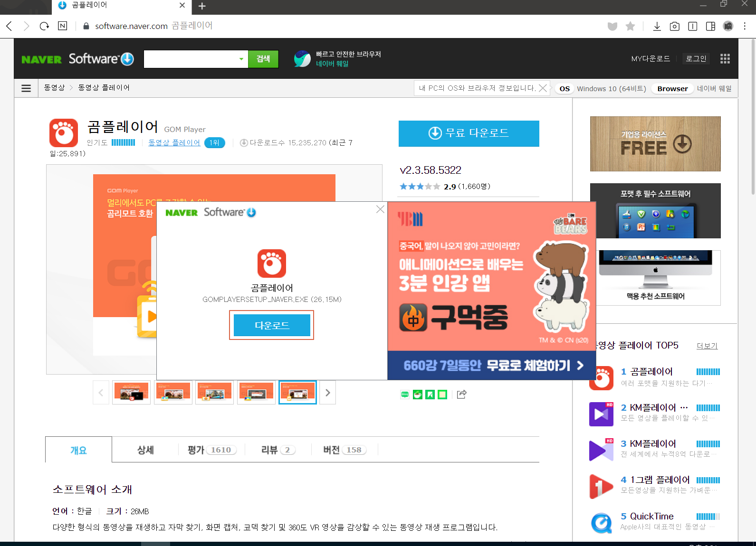Click GOM Player icon in popup
Viewport: 756px width, 546px height.
(272, 264)
